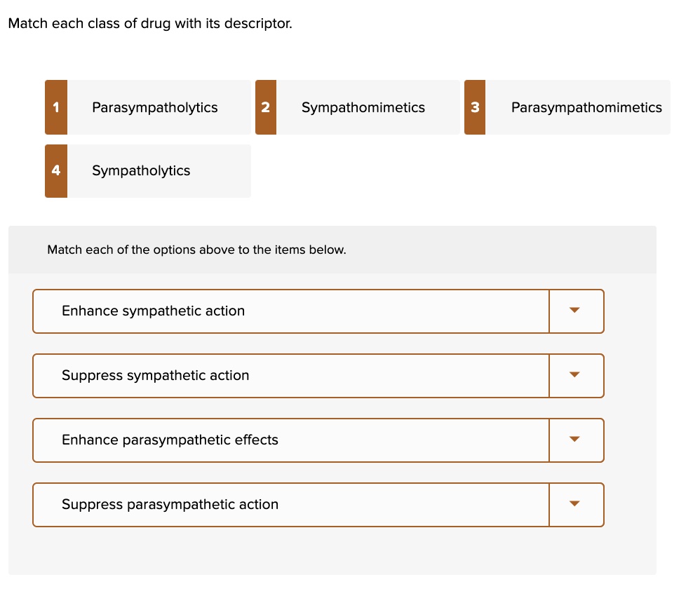Click the number 2 badge beside Sympathomimetics
The image size is (700, 610).
click(x=265, y=107)
